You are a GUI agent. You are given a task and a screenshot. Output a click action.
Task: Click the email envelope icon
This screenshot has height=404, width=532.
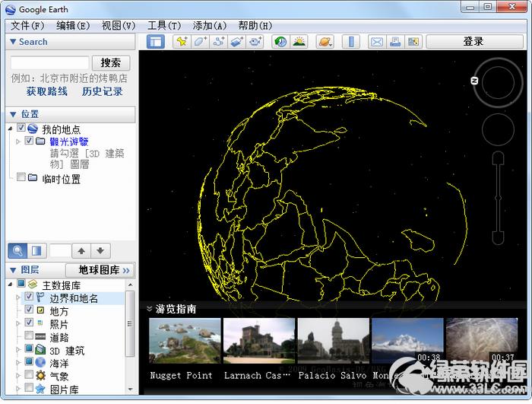click(x=377, y=42)
